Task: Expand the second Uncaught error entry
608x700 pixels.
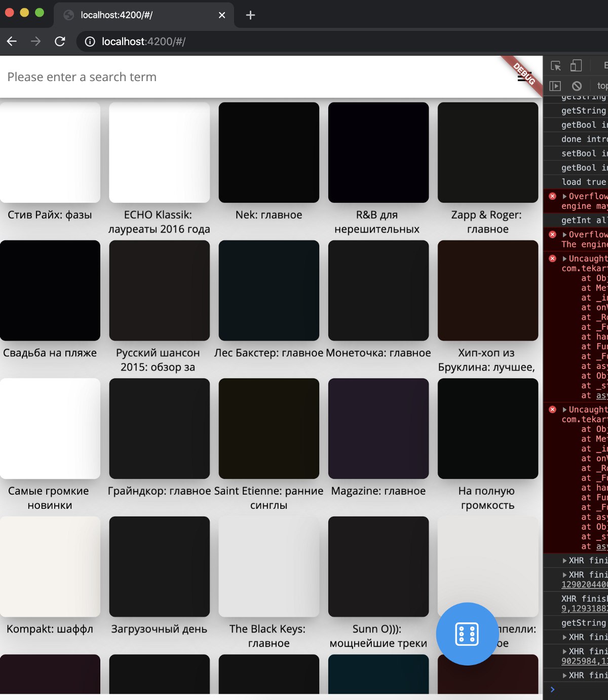Action: [564, 410]
